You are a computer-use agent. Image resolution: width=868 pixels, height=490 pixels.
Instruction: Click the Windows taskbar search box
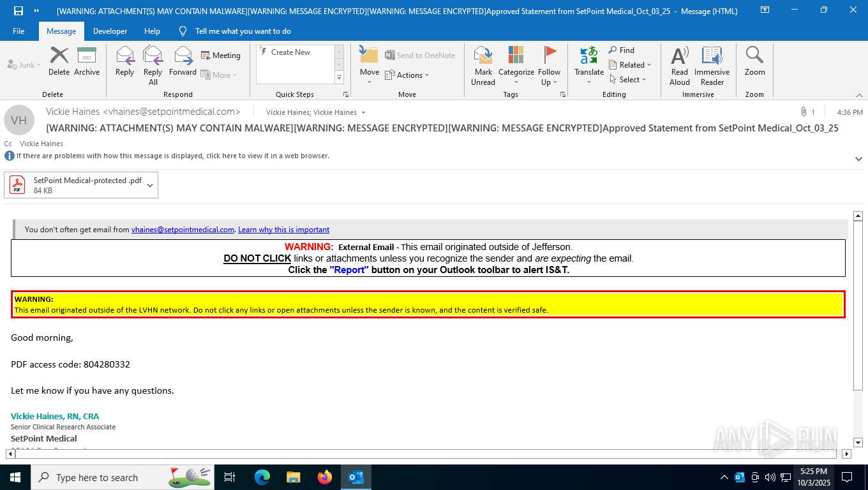(x=123, y=477)
